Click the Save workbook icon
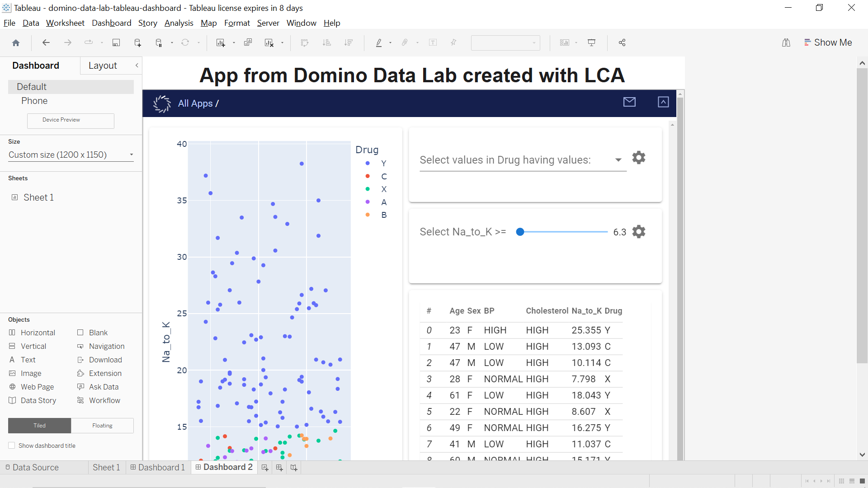Image resolution: width=868 pixels, height=488 pixels. point(116,42)
